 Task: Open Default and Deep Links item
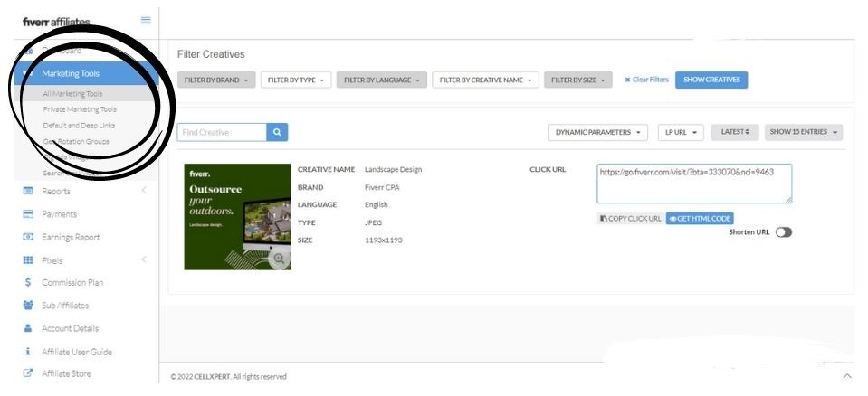click(x=79, y=125)
